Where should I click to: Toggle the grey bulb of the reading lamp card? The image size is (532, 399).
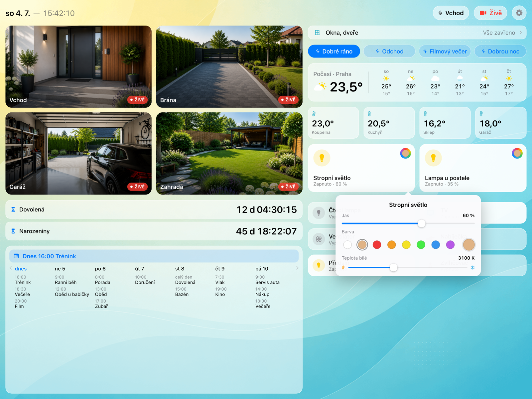319,212
